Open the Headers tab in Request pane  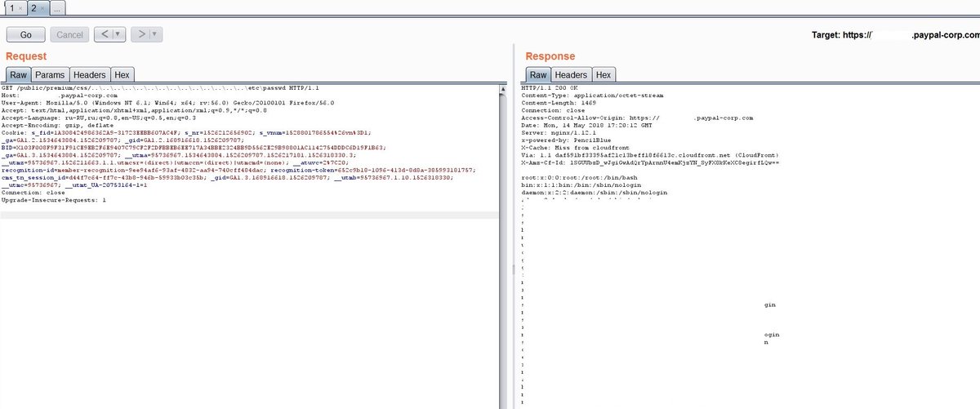(90, 74)
